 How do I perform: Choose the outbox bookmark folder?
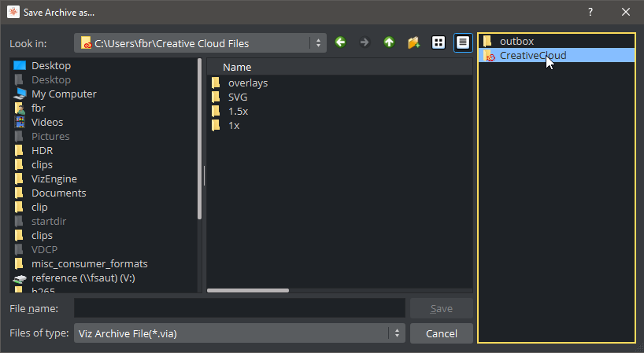pos(516,41)
